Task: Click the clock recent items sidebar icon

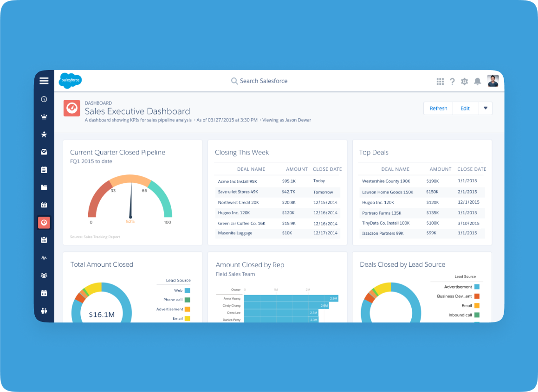Action: (x=44, y=99)
